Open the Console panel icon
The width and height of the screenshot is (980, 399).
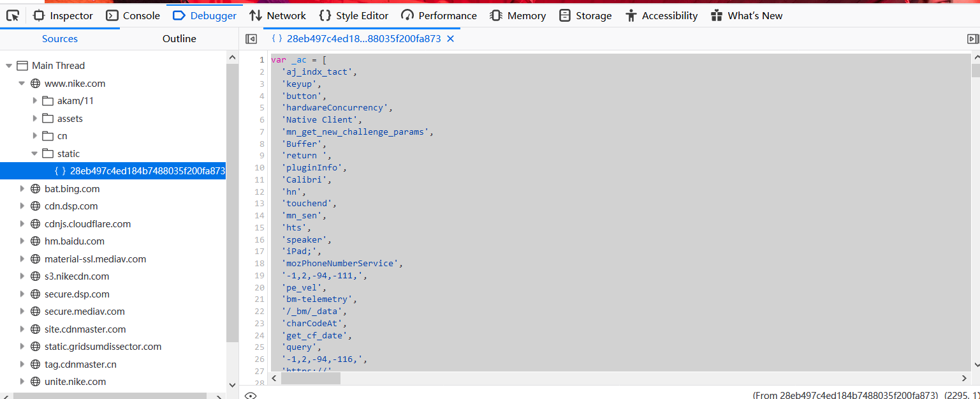[111, 15]
